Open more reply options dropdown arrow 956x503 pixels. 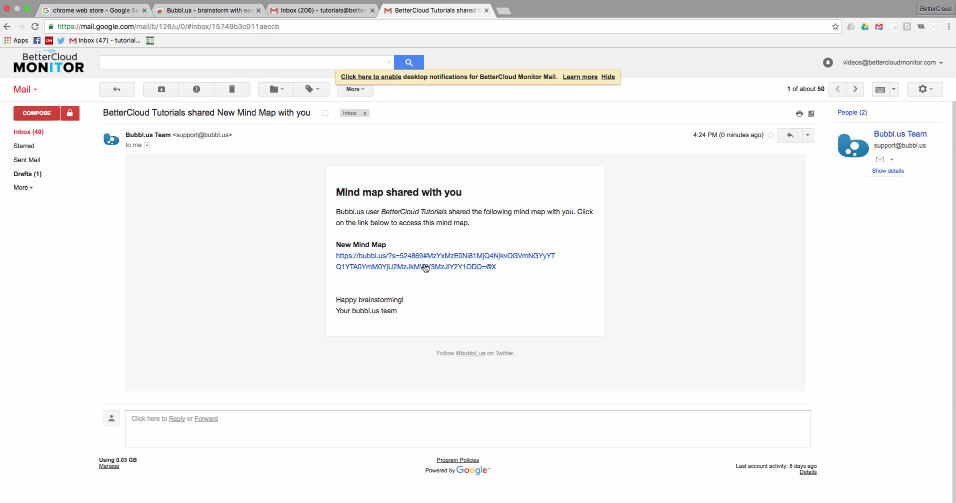pyautogui.click(x=807, y=135)
